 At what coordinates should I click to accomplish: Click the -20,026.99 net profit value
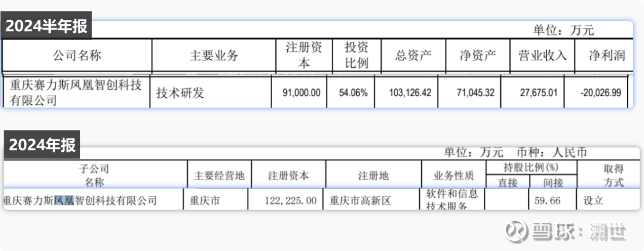(x=600, y=93)
